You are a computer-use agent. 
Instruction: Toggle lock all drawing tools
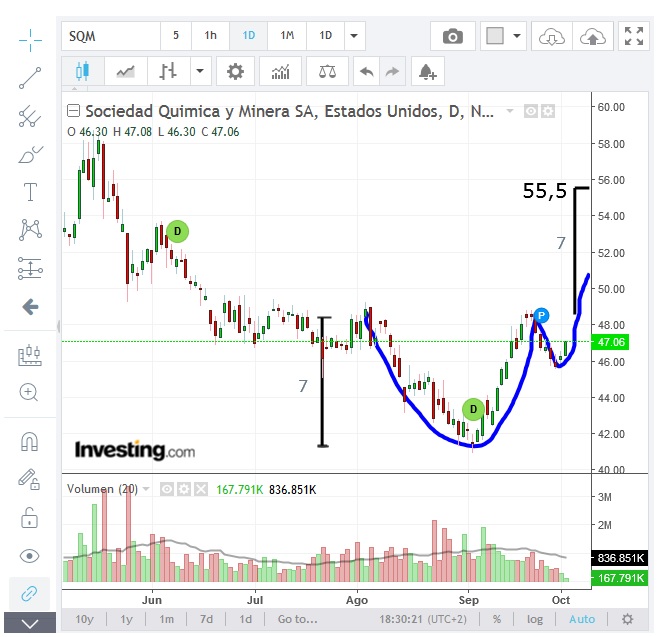(x=29, y=518)
